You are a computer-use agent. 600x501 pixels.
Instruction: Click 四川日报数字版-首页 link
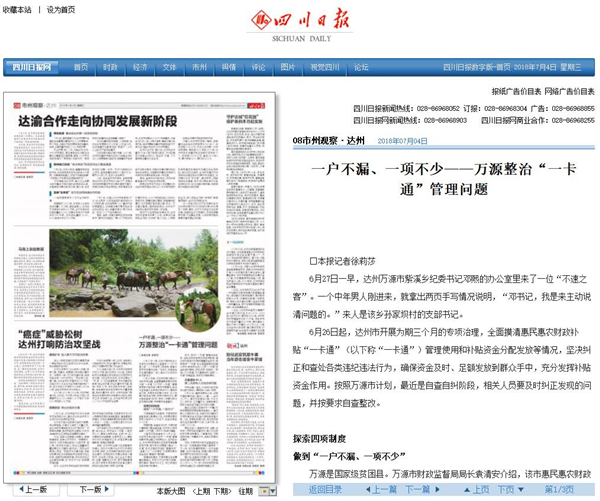click(x=476, y=67)
